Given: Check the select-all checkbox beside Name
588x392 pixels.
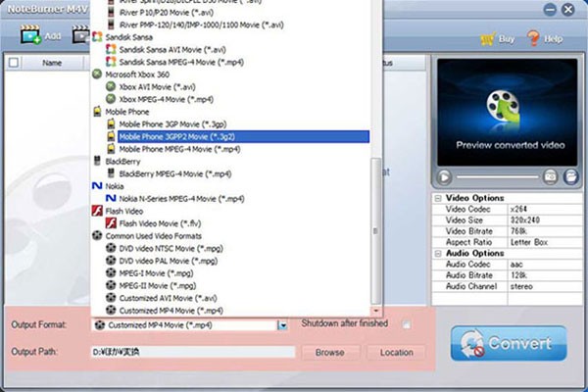Looking at the screenshot, I should point(13,63).
